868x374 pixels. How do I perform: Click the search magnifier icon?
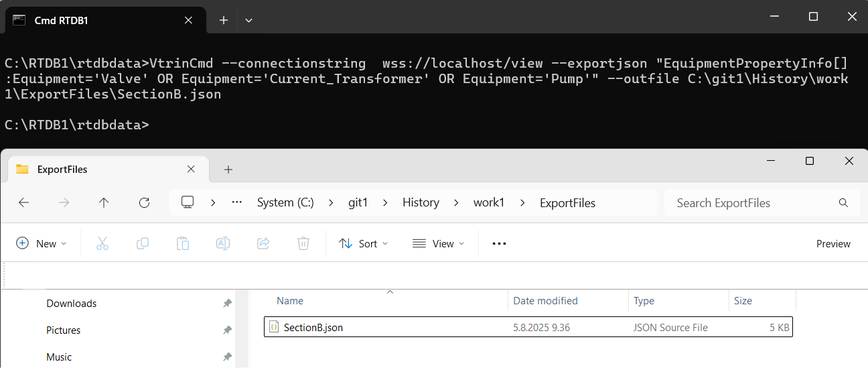click(843, 202)
